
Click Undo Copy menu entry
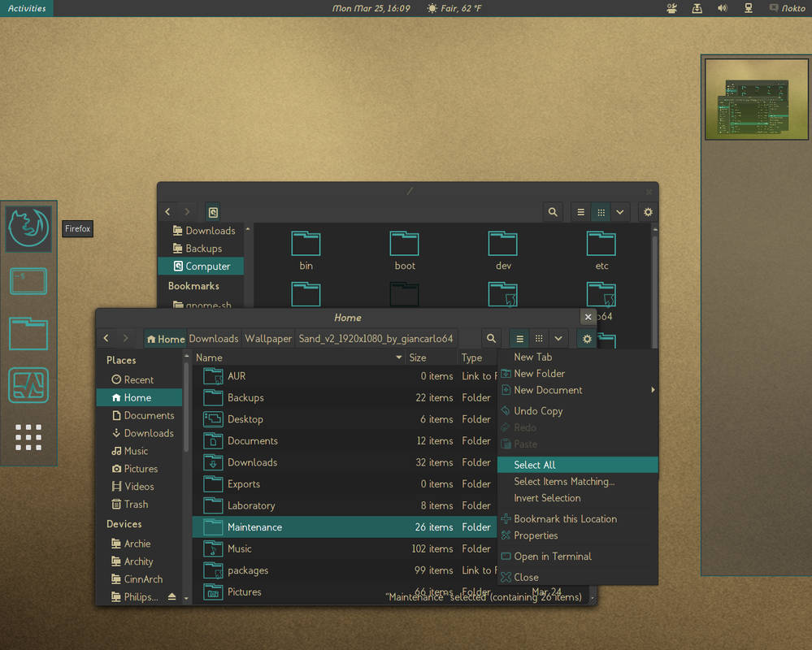point(577,411)
